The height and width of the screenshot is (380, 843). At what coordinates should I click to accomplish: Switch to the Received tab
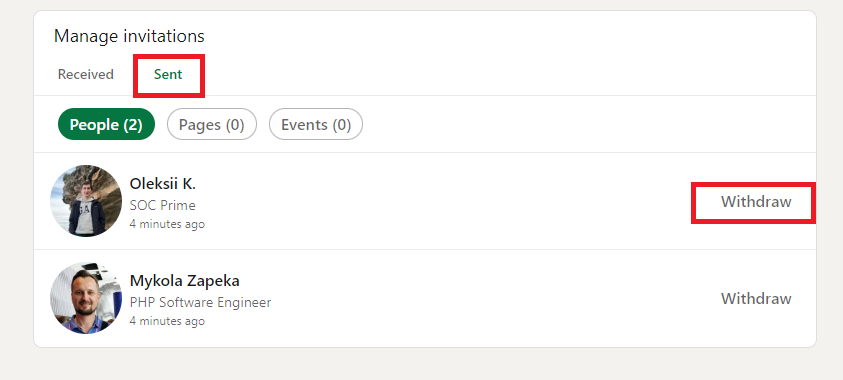[x=85, y=74]
